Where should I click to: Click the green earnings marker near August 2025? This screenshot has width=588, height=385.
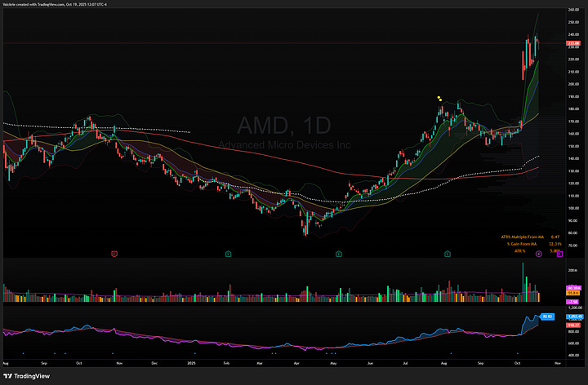coord(448,254)
